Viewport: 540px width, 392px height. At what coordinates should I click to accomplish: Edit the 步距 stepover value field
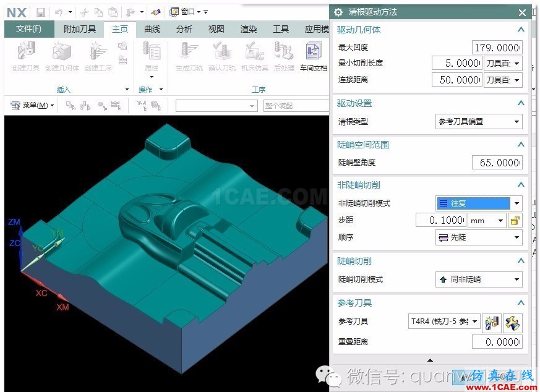pos(441,220)
